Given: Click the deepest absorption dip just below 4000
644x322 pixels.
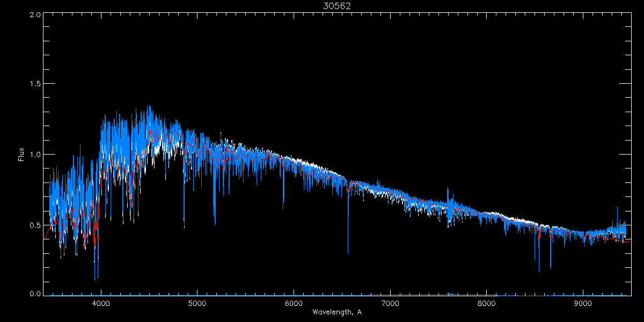Looking at the screenshot, I should 95,279.
